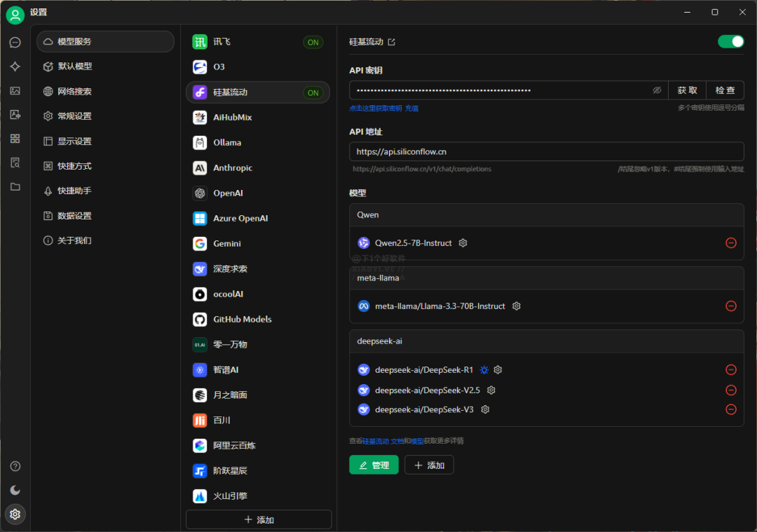
Task: Open the agents sparkle icon in the sidebar
Action: 15,66
